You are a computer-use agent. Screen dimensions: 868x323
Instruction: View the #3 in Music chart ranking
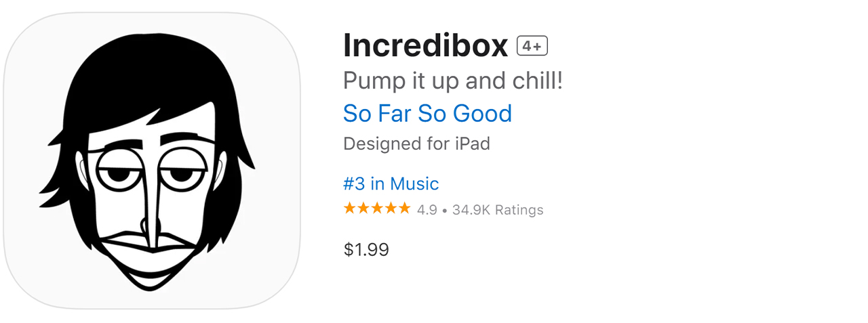[391, 184]
